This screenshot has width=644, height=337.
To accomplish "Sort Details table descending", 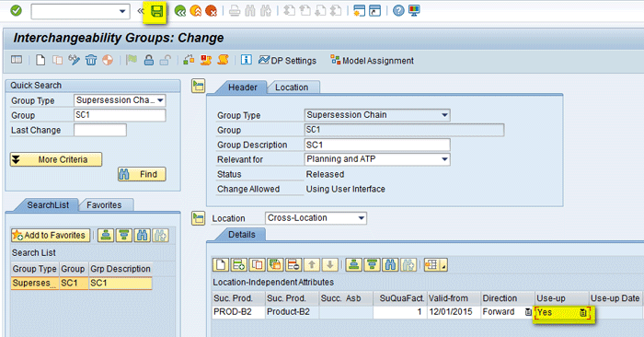I will (x=372, y=265).
